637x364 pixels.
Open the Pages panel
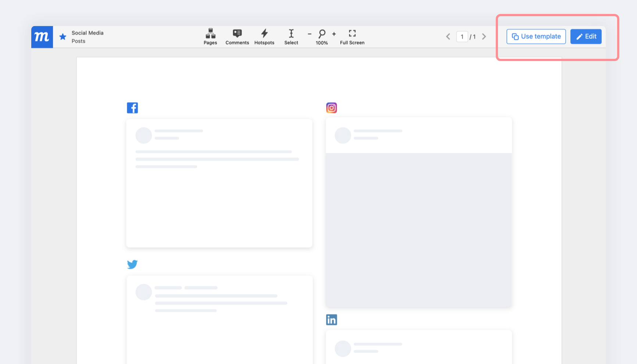210,36
